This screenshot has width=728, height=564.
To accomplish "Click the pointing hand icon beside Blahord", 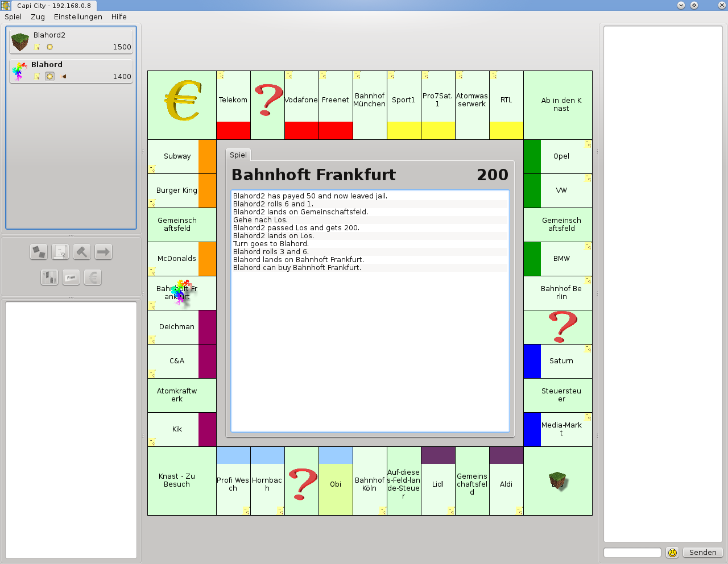I will click(63, 76).
